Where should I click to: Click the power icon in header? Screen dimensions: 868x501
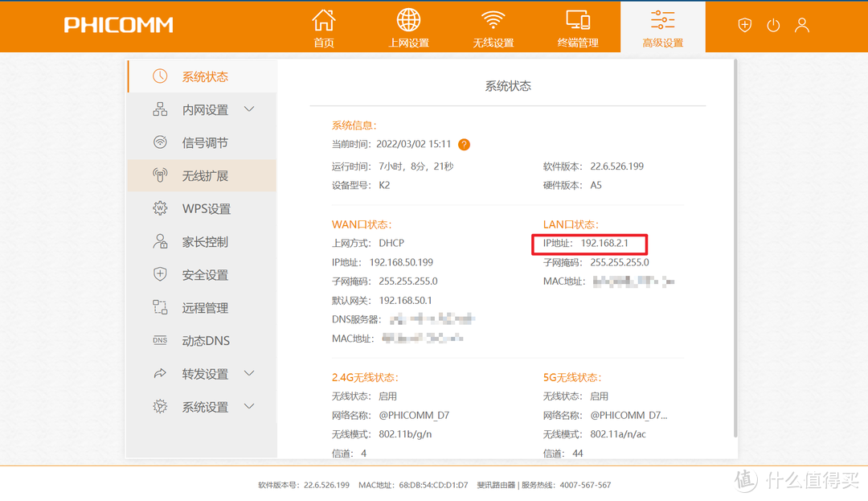coord(773,25)
